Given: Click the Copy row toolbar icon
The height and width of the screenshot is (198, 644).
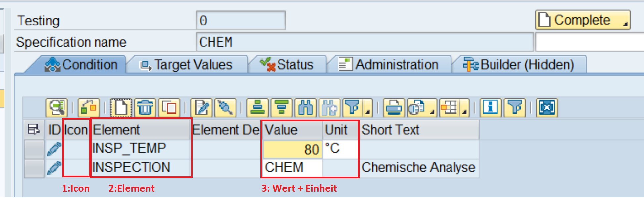Looking at the screenshot, I should click(169, 108).
